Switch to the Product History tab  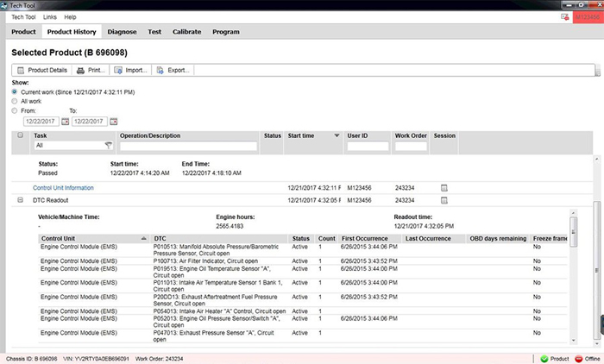coord(72,32)
